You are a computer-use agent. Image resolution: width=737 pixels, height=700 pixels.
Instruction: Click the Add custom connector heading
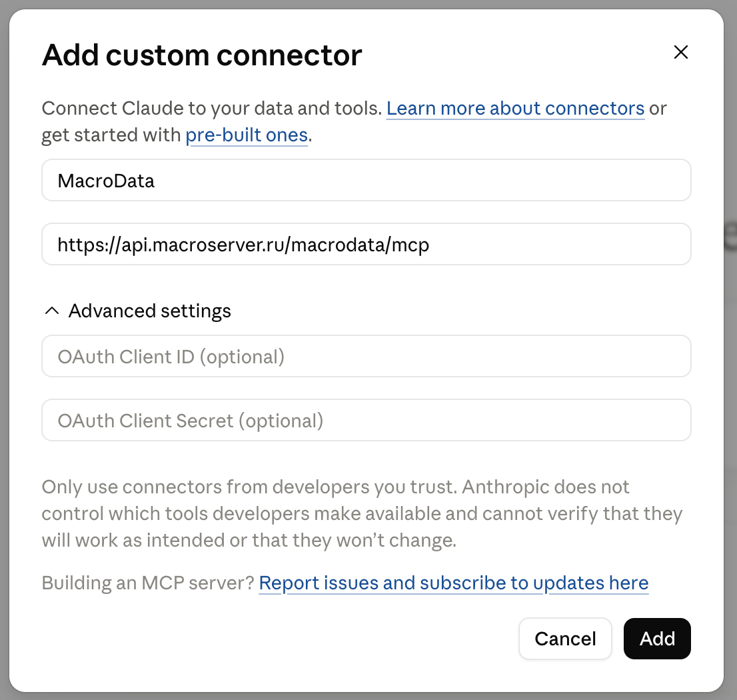(202, 55)
